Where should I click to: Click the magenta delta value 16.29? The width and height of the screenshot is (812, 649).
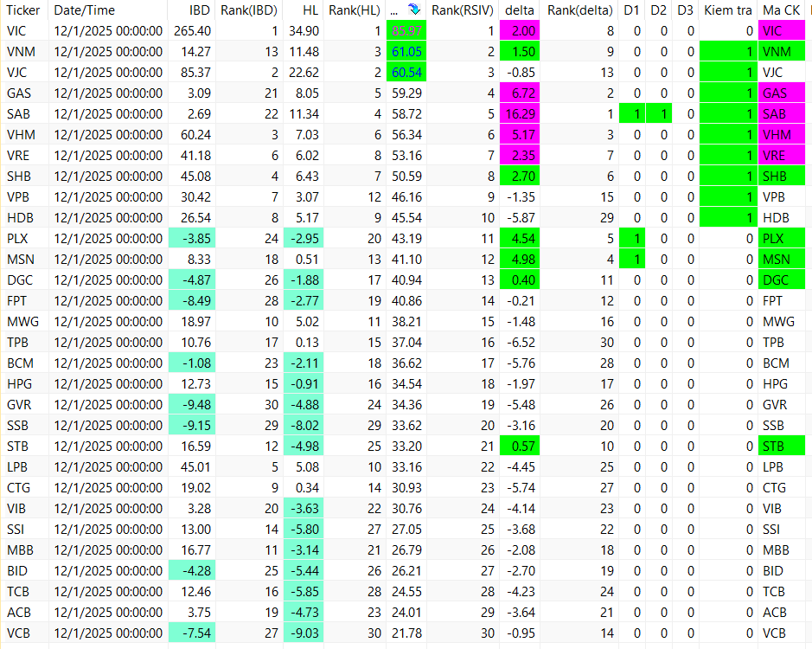[x=520, y=113]
